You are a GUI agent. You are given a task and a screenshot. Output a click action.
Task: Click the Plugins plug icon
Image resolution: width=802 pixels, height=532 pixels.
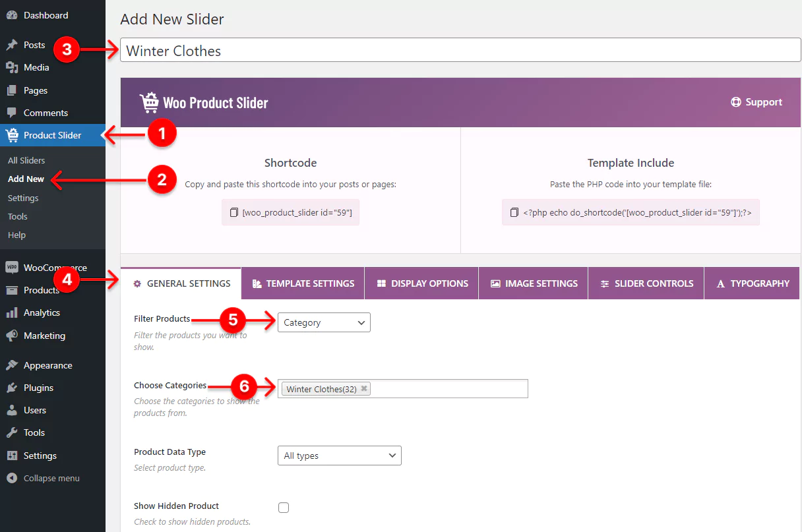click(12, 388)
